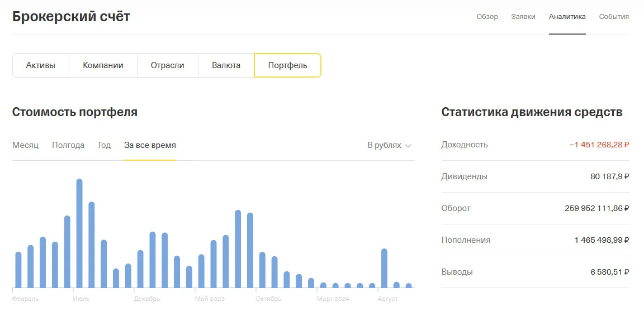Viewport: 644px width, 321px height.
Task: Select За все время period
Action: coord(150,145)
